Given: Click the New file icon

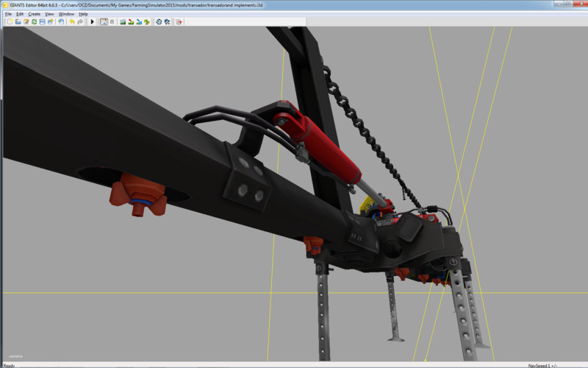Looking at the screenshot, I should click(10, 22).
